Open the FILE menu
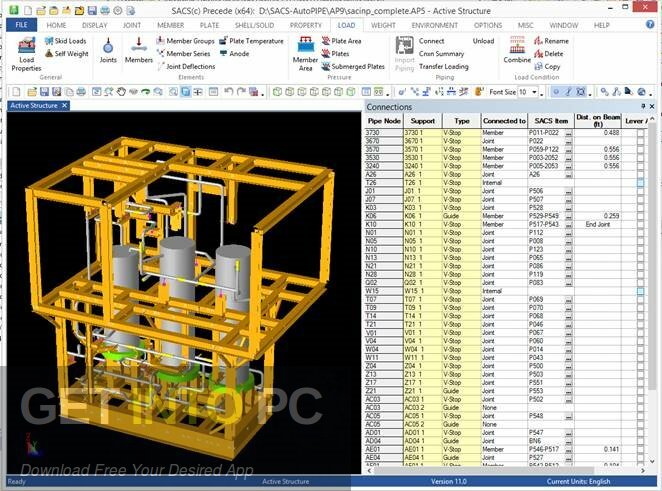This screenshot has height=491, width=662. [x=22, y=25]
